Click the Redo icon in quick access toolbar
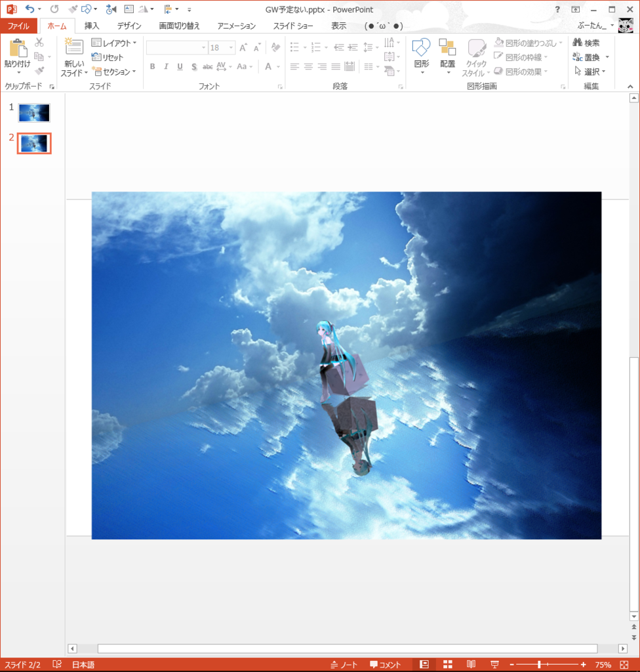 pyautogui.click(x=54, y=9)
